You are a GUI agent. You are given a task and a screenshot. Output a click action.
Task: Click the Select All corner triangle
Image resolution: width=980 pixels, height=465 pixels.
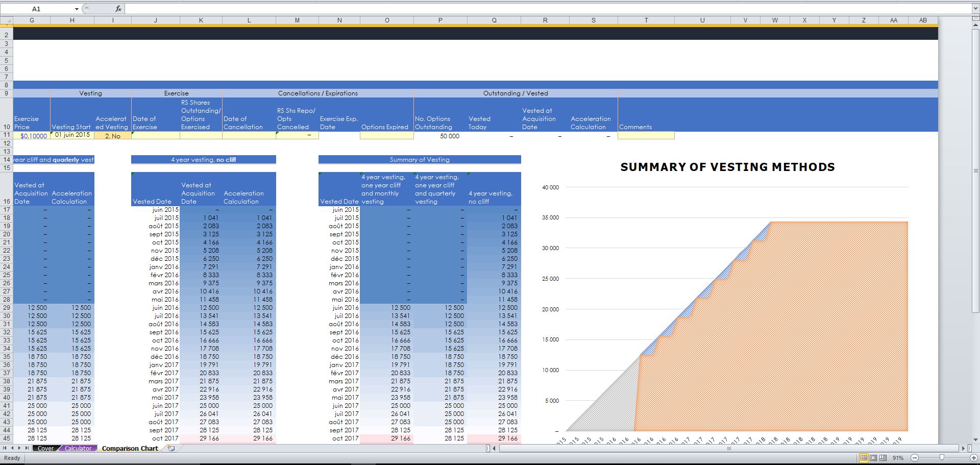[x=6, y=20]
